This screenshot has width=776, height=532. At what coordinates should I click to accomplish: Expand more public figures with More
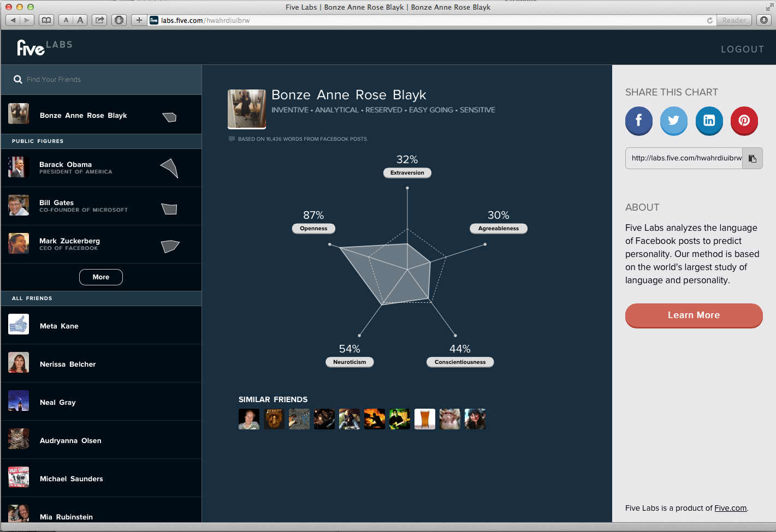(x=100, y=277)
